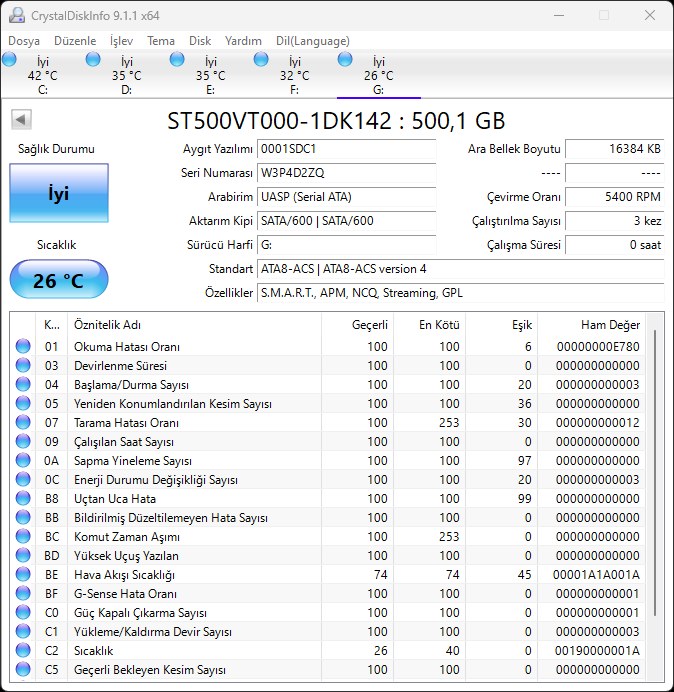Open the Dosya menu

click(x=24, y=41)
